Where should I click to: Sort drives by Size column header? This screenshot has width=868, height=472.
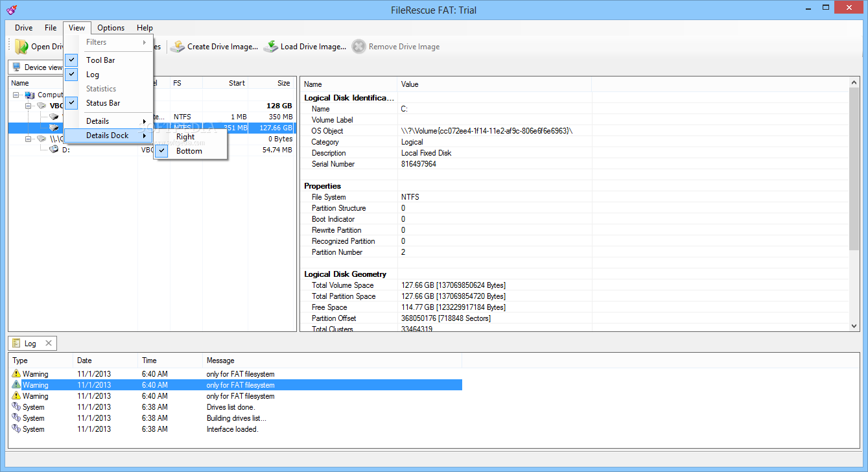pyautogui.click(x=272, y=83)
